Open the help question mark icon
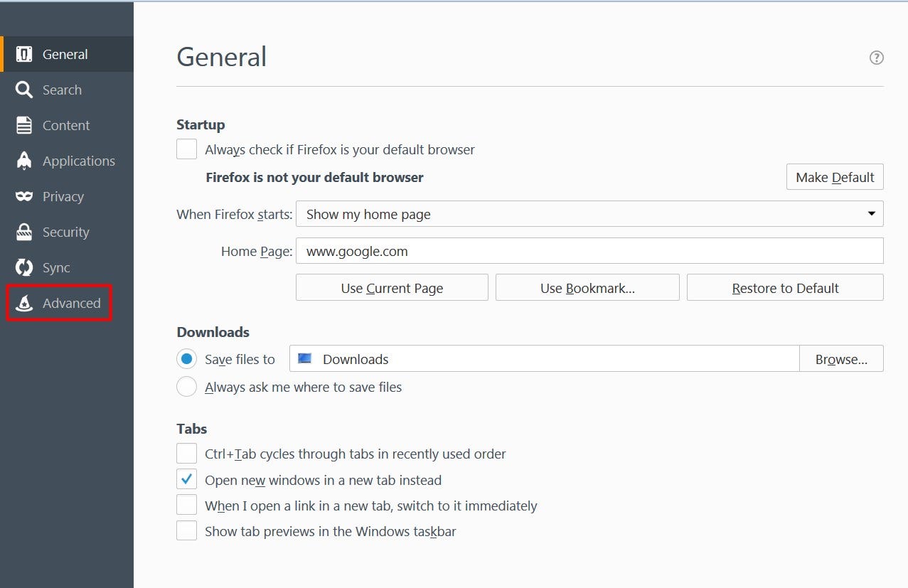Viewport: 908px width, 588px height. (877, 58)
